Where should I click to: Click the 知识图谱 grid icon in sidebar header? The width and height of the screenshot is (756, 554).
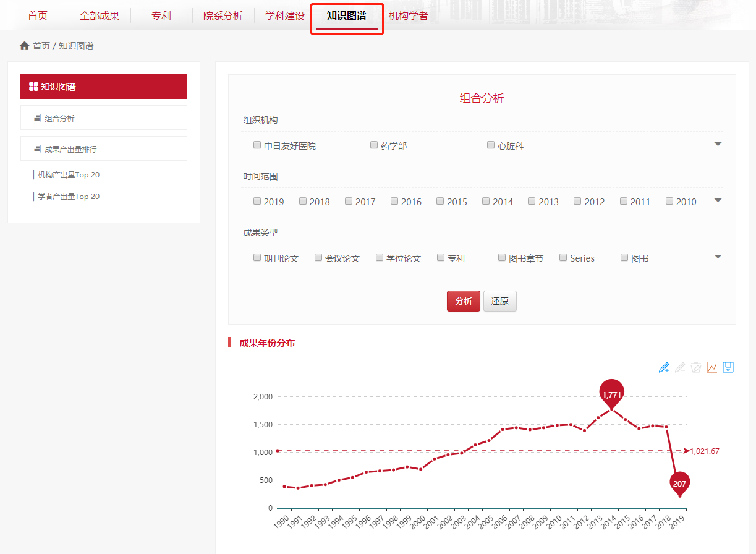coord(33,87)
